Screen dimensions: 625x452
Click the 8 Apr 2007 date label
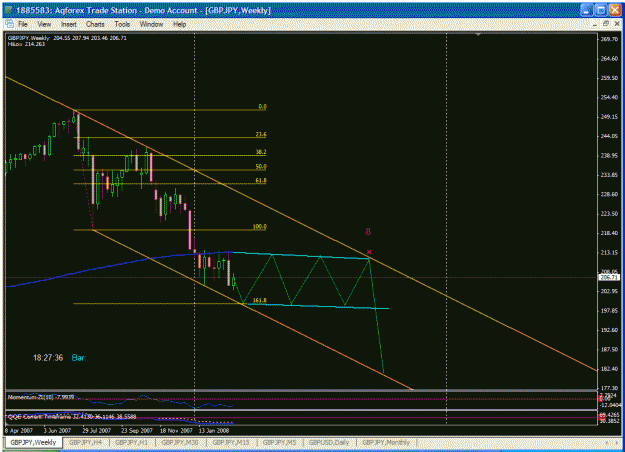click(19, 430)
